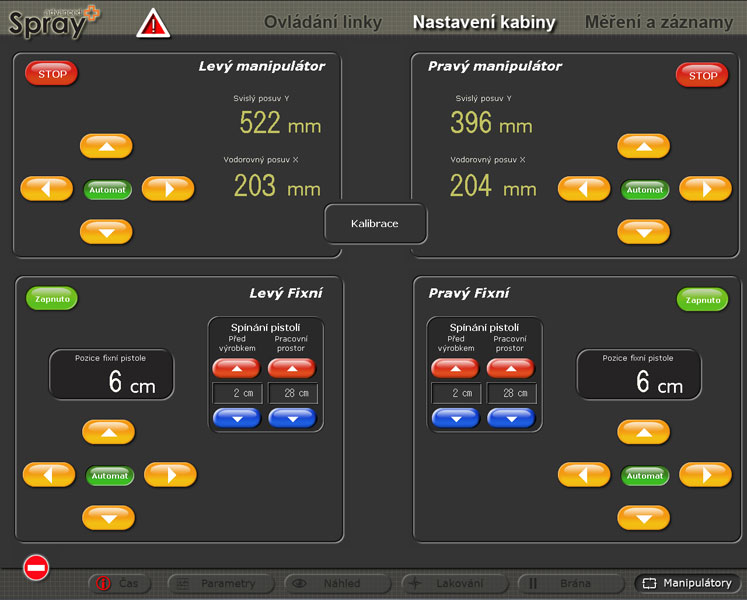Move Levý manipulátor up with the arrow
Image resolution: width=747 pixels, height=600 pixels.
click(x=106, y=146)
